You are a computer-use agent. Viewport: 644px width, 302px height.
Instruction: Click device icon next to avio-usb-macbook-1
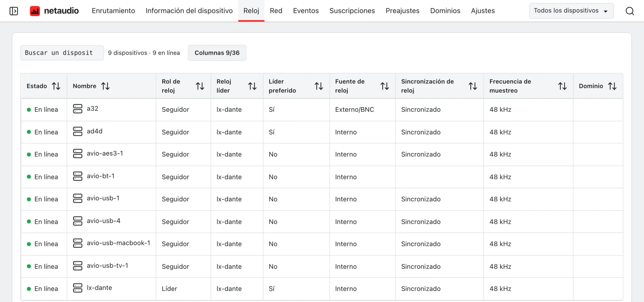point(78,243)
